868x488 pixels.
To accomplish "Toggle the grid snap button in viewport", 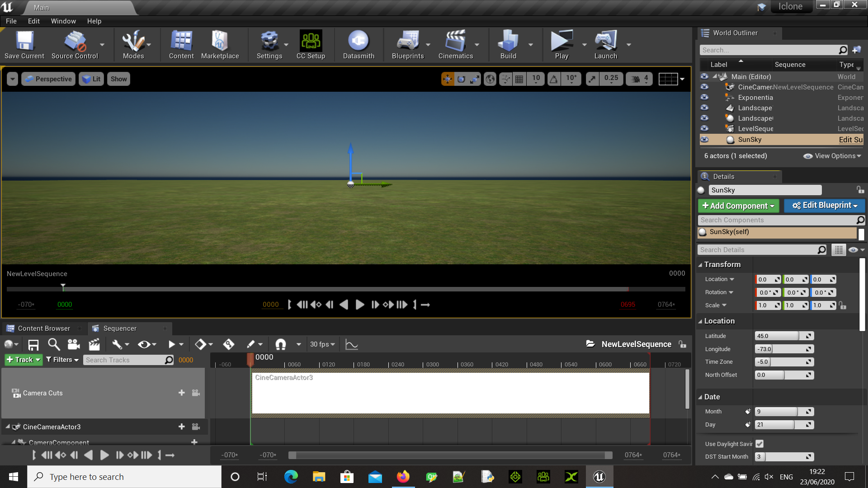I will tap(519, 79).
